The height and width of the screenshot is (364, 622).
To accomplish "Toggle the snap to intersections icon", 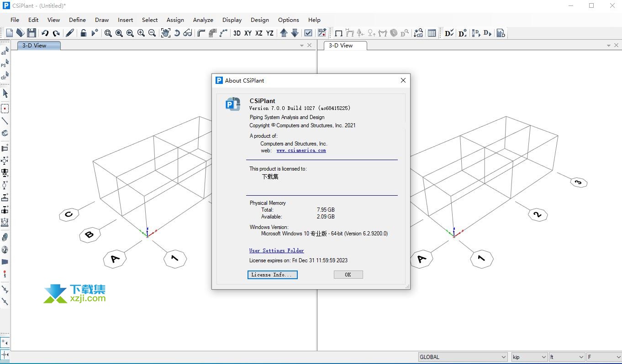I will point(5,354).
